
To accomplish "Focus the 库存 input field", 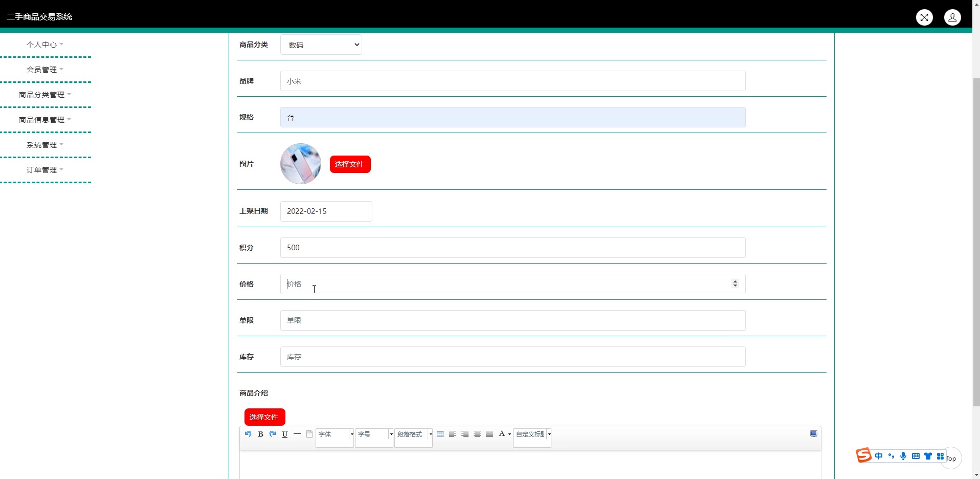I will point(513,357).
